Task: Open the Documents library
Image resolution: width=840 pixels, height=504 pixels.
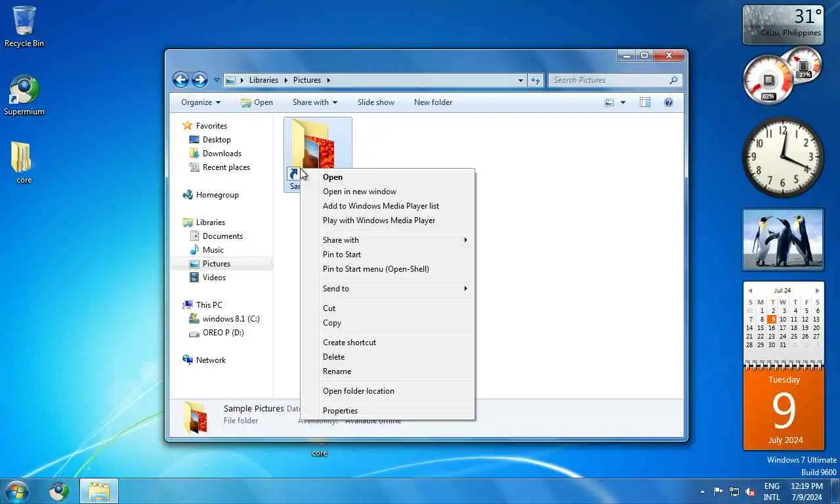Action: tap(217, 236)
